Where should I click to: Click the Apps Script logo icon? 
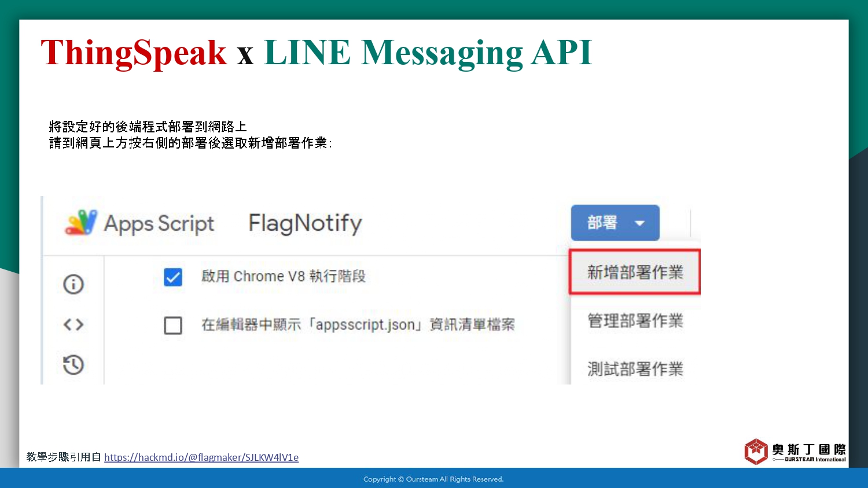click(x=81, y=223)
